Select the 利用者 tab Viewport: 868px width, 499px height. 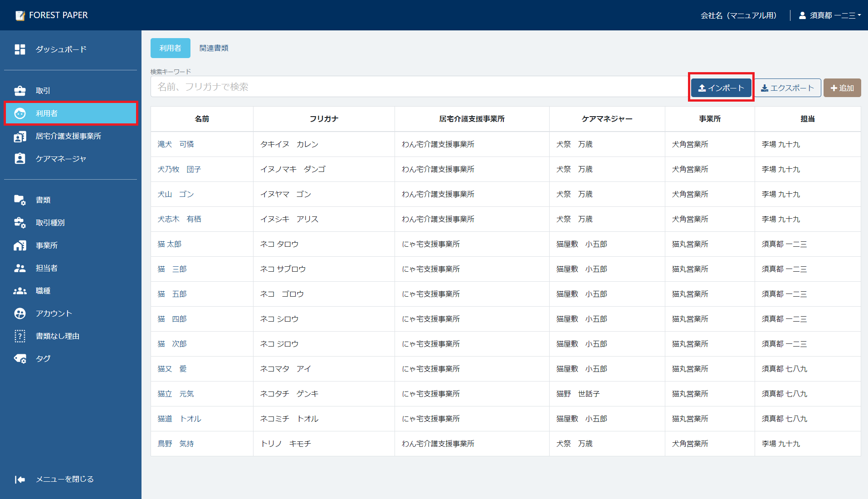[x=170, y=48]
